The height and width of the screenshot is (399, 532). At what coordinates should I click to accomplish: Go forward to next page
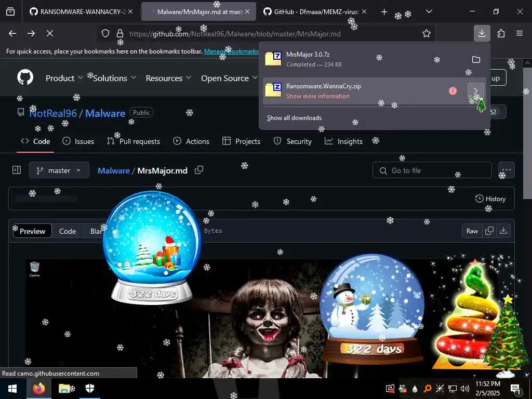tap(31, 33)
